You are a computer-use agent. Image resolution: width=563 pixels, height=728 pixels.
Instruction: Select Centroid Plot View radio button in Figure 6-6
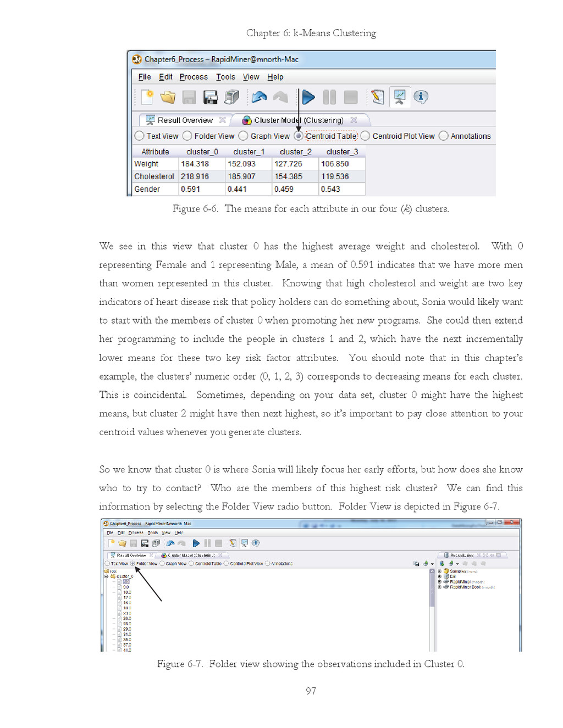365,136
